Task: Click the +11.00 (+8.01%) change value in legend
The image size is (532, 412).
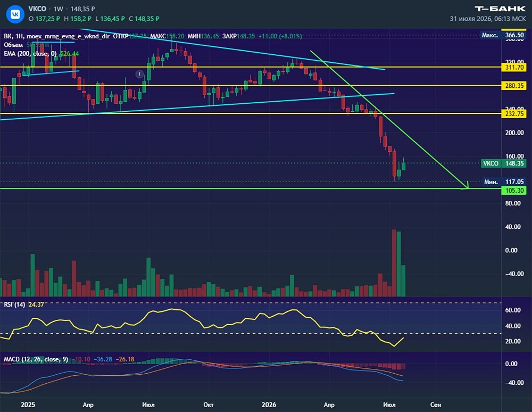Action: (280, 36)
